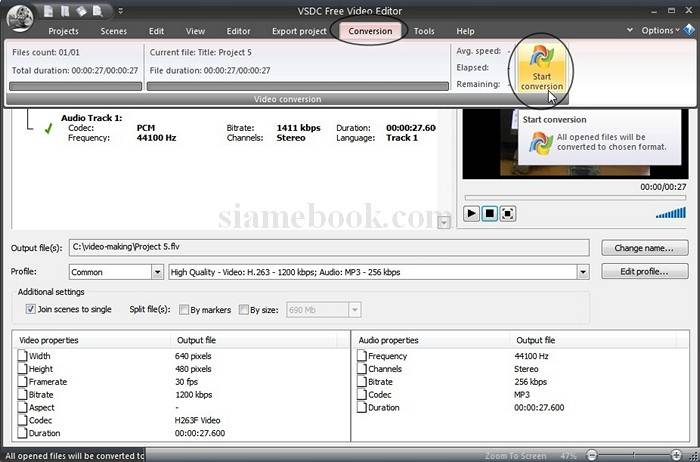Click the Change name button
The height and width of the screenshot is (462, 700).
coord(644,248)
